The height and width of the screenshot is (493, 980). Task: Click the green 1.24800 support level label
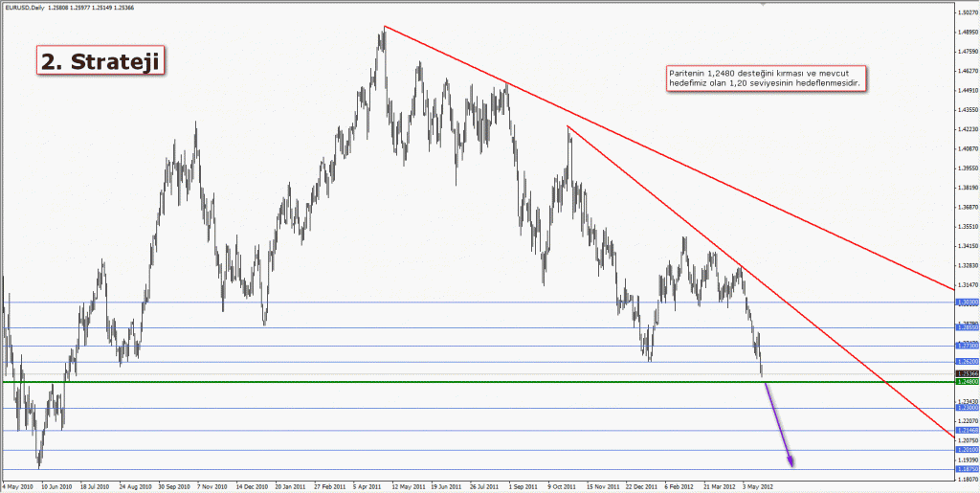coord(967,382)
